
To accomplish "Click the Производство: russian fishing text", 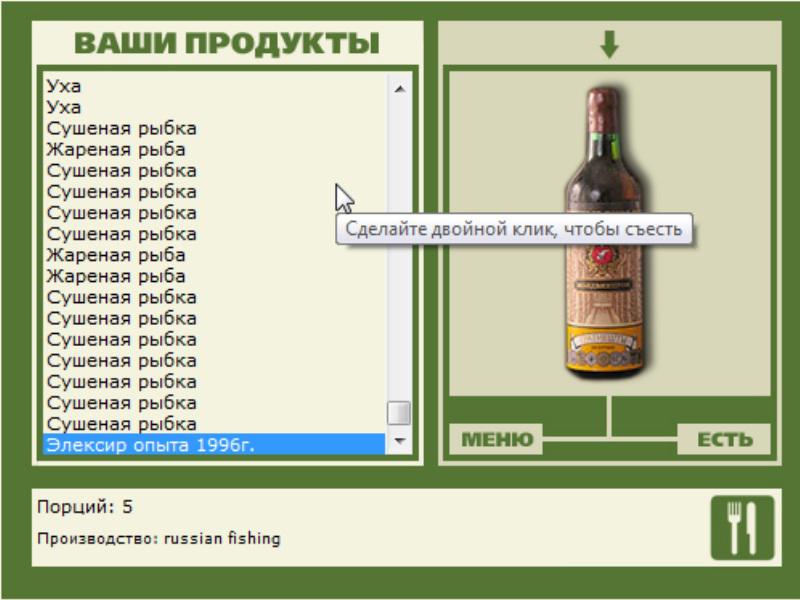I will (x=159, y=539).
